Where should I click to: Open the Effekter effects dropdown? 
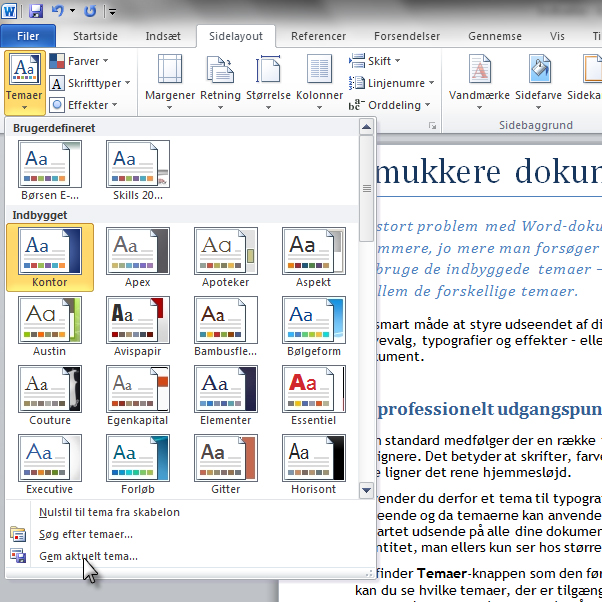[84, 104]
